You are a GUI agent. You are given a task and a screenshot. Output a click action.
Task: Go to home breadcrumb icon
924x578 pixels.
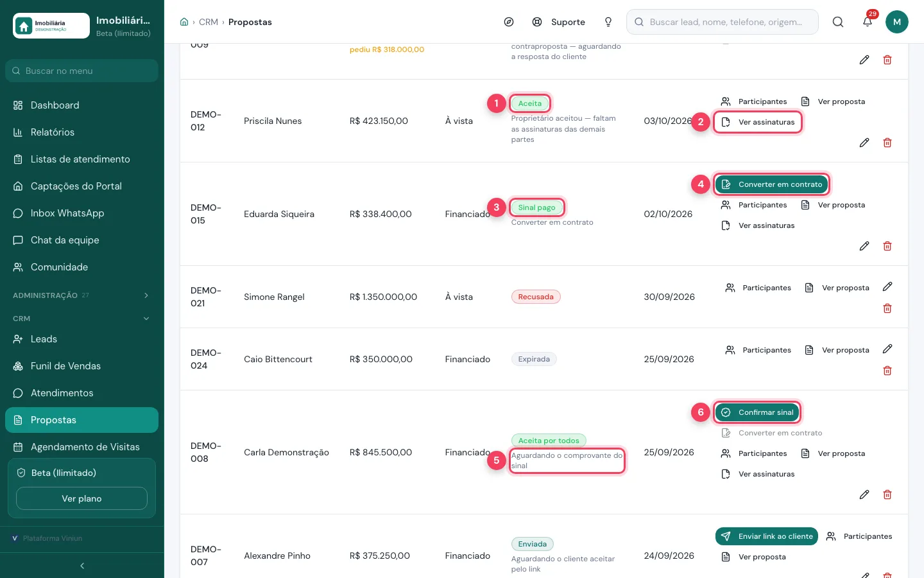point(184,22)
